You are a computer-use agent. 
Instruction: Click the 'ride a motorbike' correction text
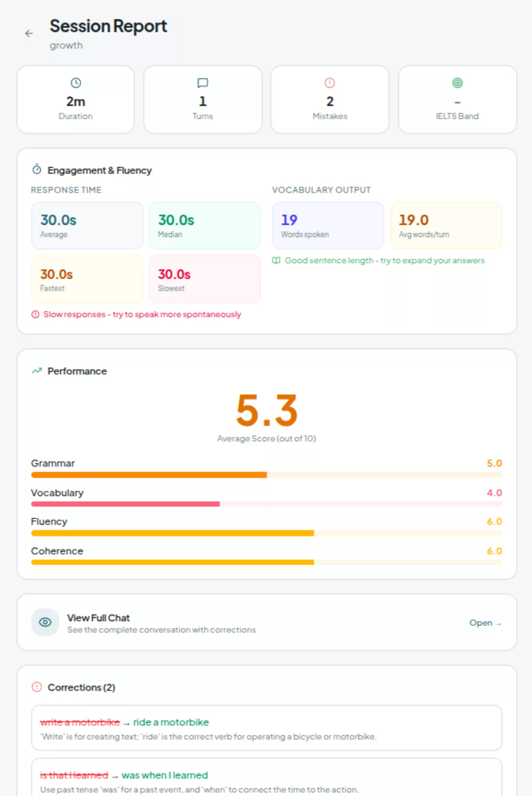[x=171, y=722]
